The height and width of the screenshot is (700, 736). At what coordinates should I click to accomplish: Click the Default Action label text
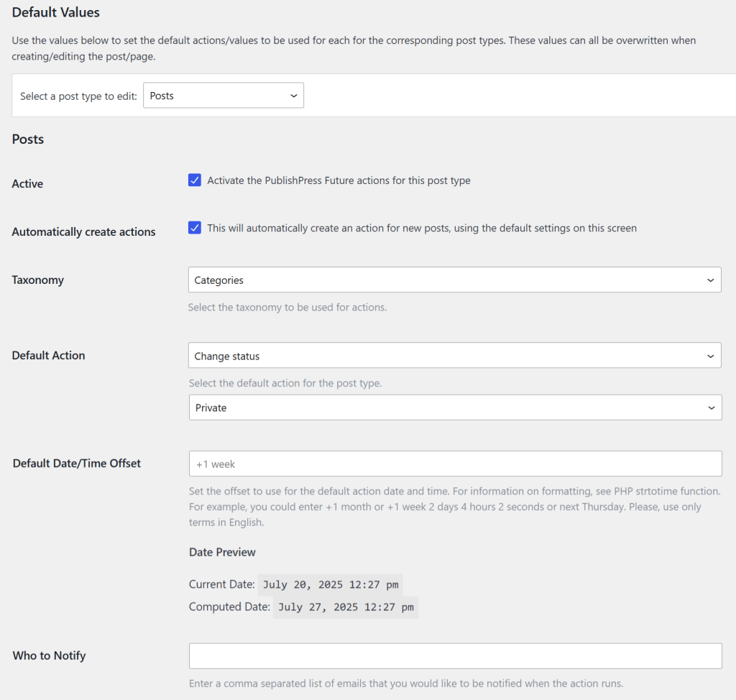(x=48, y=355)
